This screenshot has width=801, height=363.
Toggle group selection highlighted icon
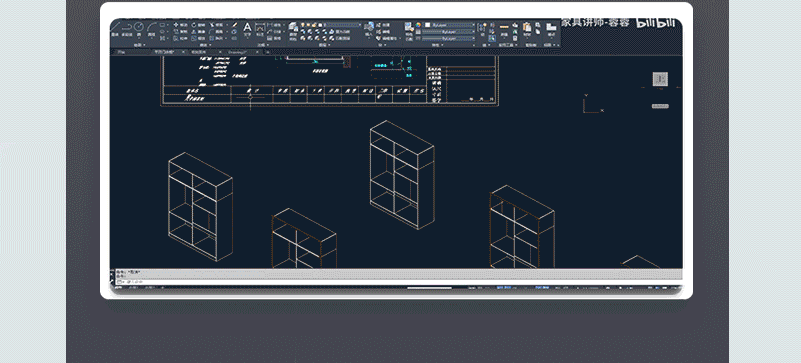pos(492,38)
